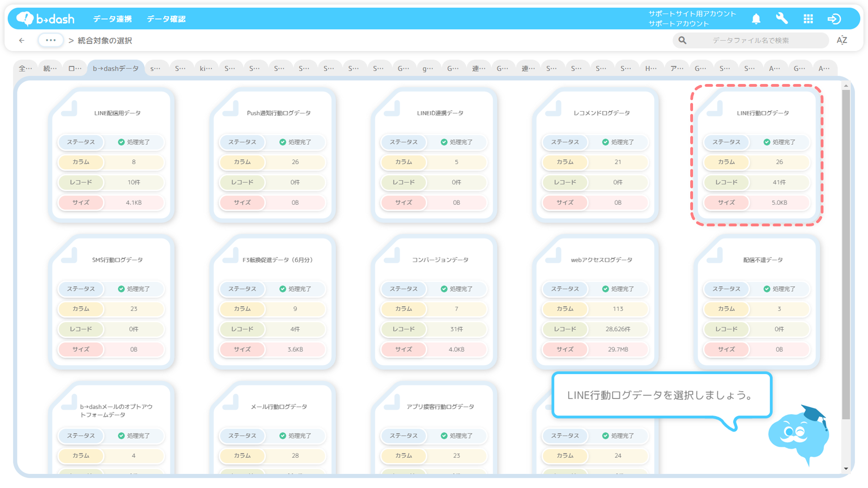Click file icon on webアクセスログデータ card
868x488 pixels.
553,255
